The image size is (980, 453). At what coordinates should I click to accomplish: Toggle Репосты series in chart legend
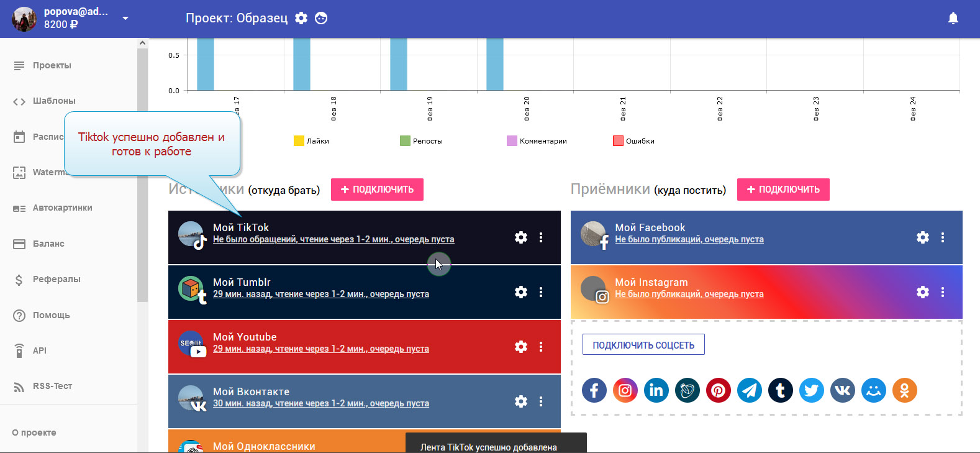pyautogui.click(x=421, y=141)
